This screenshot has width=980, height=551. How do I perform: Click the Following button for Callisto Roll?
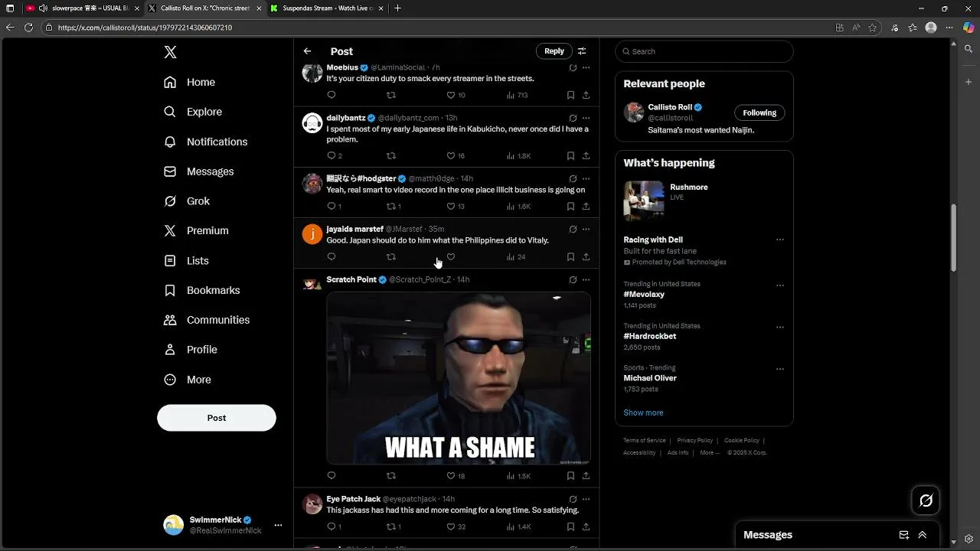(x=759, y=112)
